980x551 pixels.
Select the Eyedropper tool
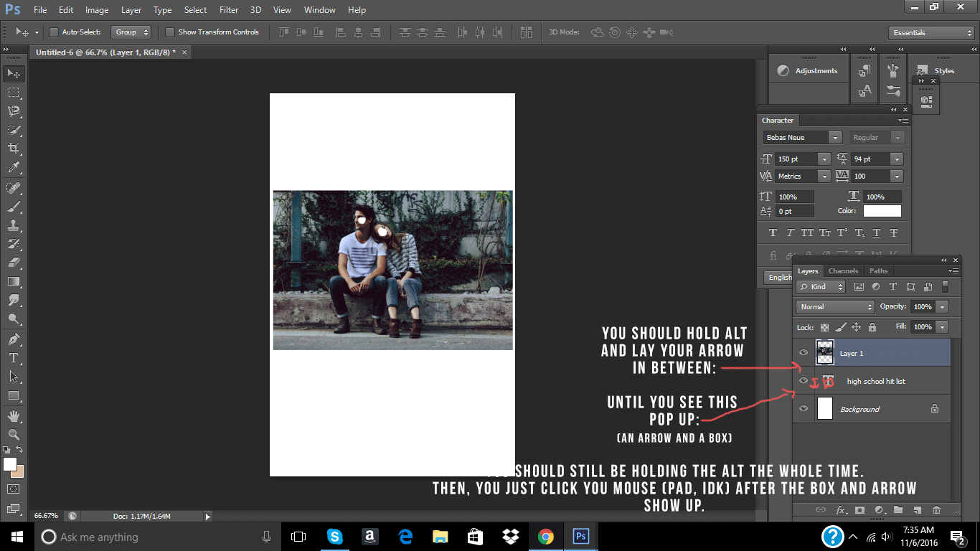[13, 168]
